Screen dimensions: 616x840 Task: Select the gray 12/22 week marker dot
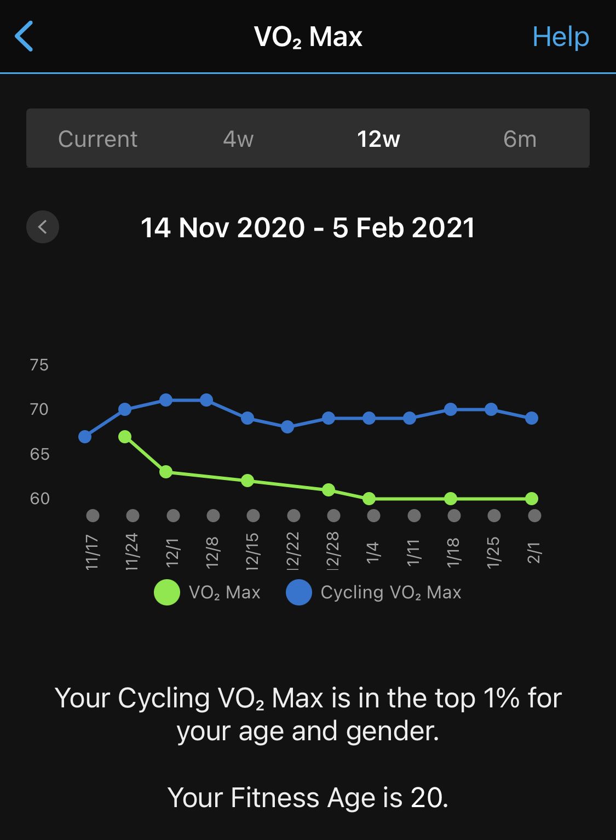293,516
